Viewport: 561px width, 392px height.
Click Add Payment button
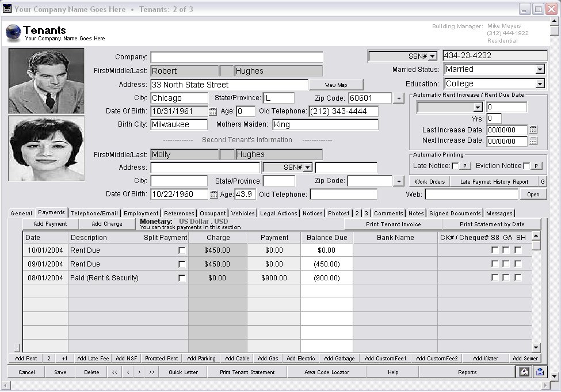[50, 224]
